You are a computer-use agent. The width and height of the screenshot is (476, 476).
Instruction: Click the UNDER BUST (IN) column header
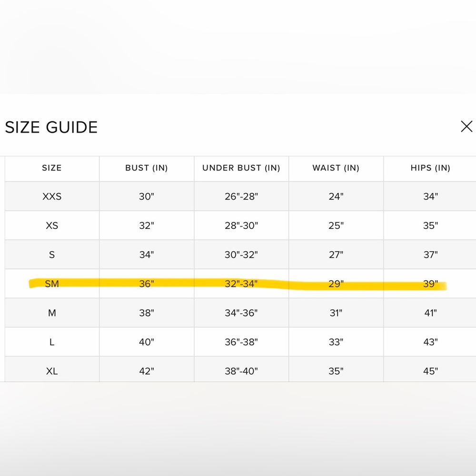(x=241, y=168)
